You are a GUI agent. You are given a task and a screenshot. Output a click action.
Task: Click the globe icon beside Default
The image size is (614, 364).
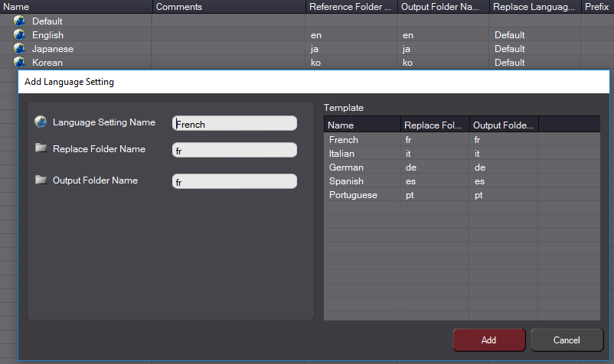click(19, 21)
